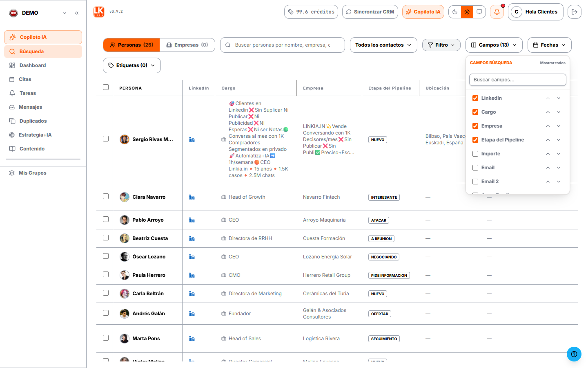This screenshot has width=588, height=368.
Task: Expand the Filtro dropdown
Action: [x=441, y=45]
